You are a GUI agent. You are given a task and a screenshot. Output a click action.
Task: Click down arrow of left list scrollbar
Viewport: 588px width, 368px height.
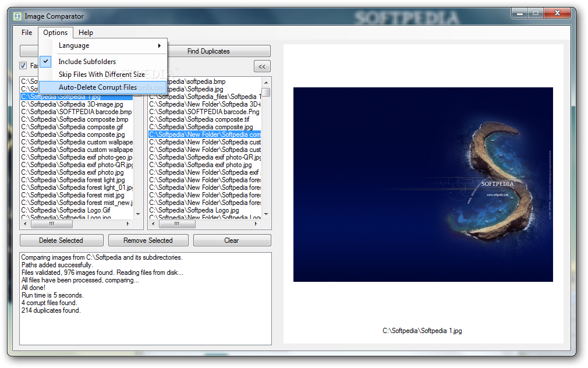pos(138,214)
